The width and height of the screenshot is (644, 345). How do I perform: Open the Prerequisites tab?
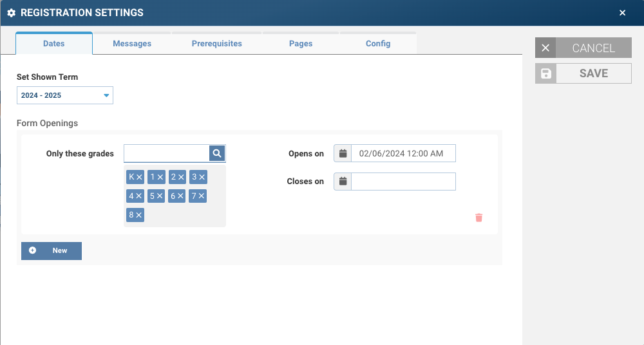click(217, 44)
